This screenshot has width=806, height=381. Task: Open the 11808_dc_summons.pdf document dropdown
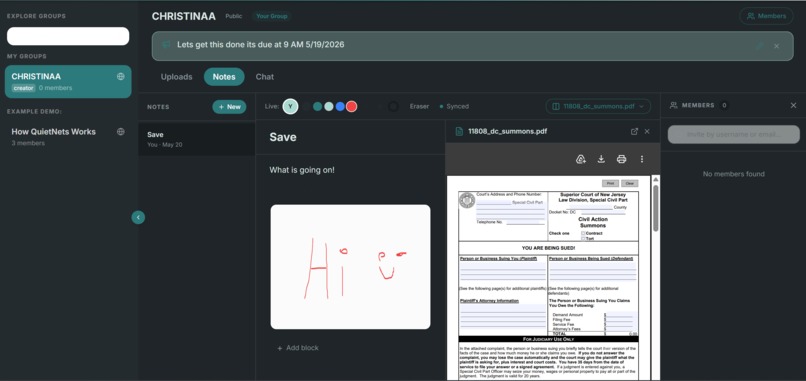pos(598,106)
